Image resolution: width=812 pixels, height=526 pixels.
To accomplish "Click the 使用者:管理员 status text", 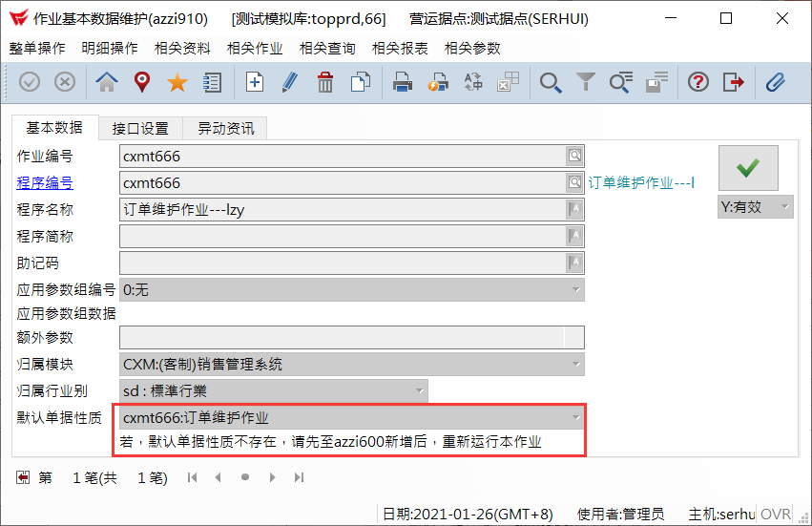I will (x=620, y=515).
